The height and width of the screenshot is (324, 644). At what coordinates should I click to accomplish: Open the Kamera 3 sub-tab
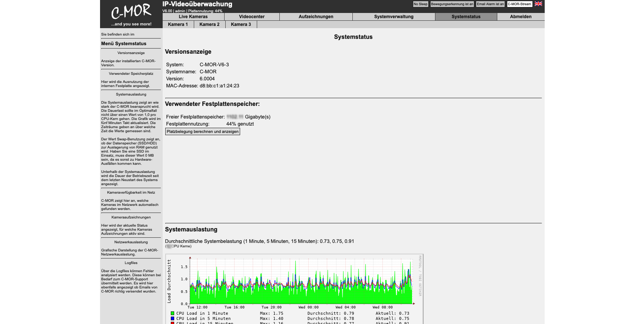click(241, 24)
